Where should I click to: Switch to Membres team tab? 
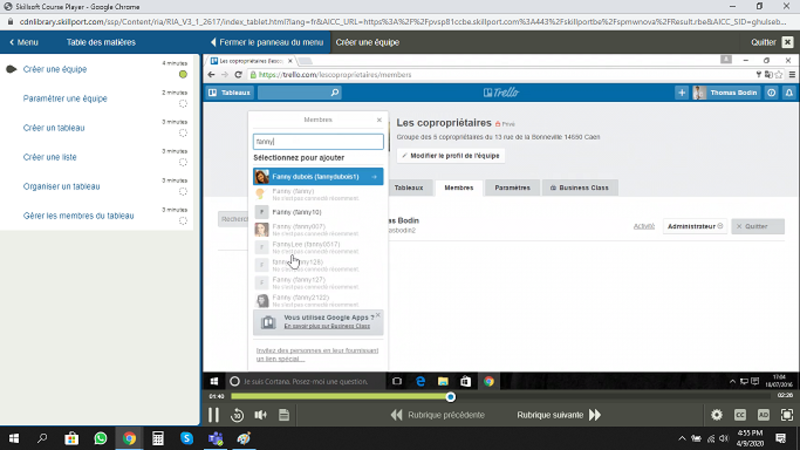(x=459, y=188)
